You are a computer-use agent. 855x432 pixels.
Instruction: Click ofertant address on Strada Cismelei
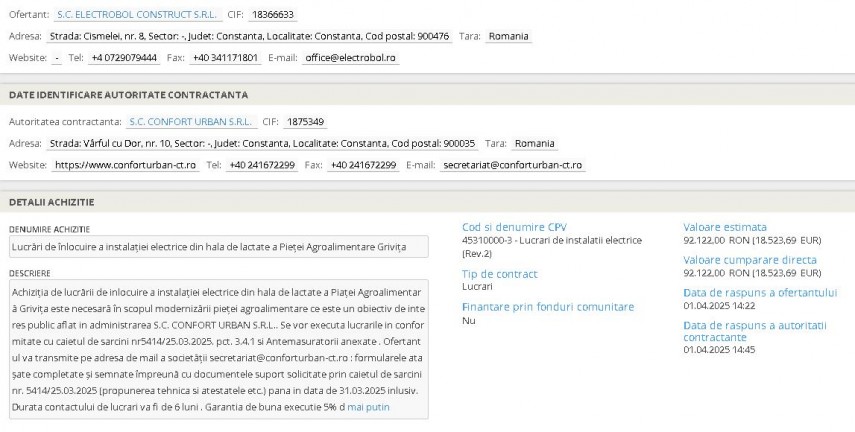pos(249,36)
